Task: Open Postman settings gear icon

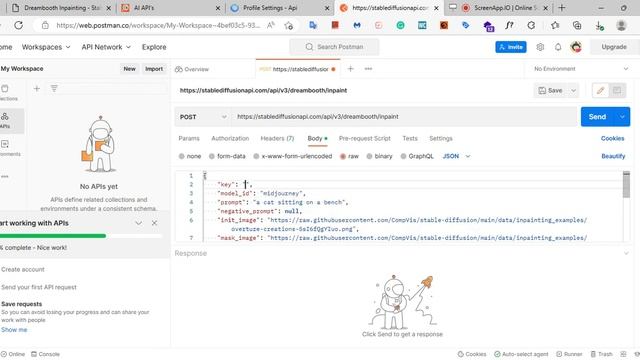Action: [540, 47]
